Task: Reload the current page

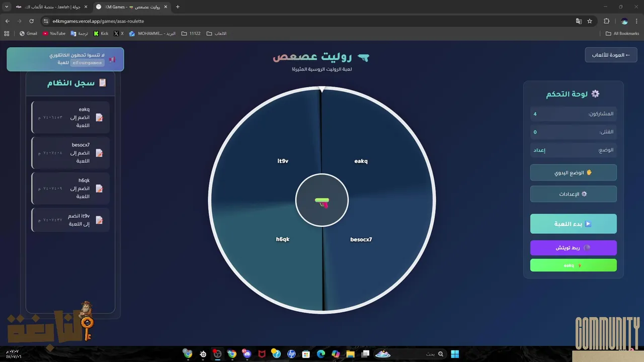Action: [x=31, y=21]
